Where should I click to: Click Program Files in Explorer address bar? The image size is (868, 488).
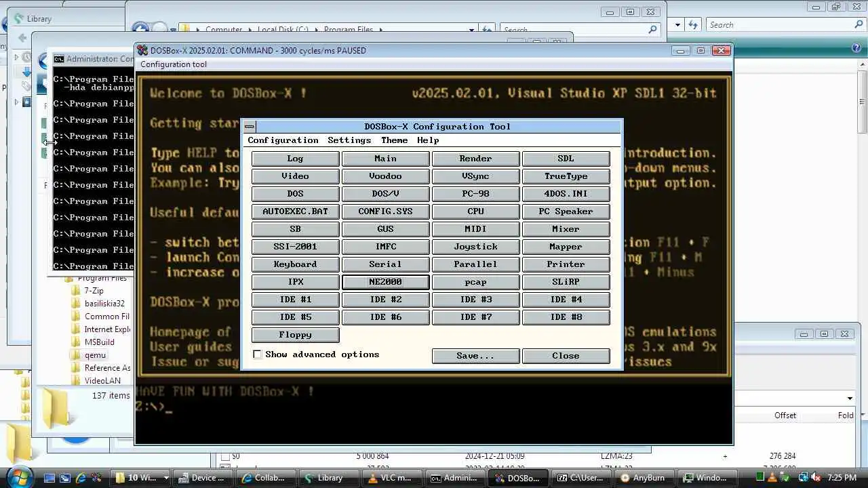(349, 30)
